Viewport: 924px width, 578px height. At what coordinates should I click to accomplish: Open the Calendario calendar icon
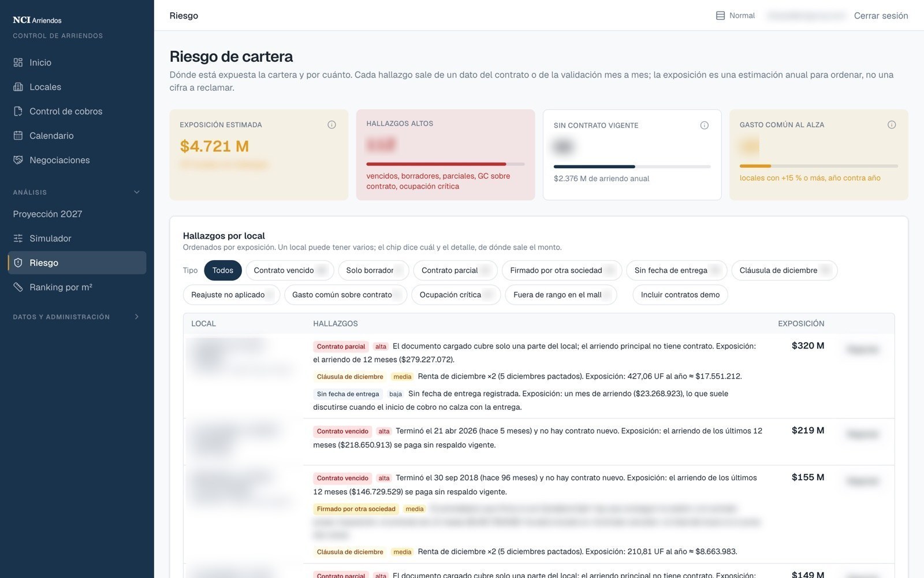coord(18,135)
